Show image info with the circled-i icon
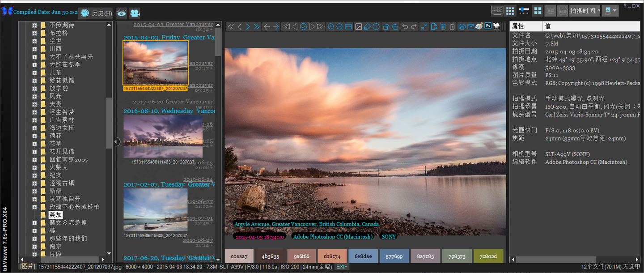 [x=376, y=27]
